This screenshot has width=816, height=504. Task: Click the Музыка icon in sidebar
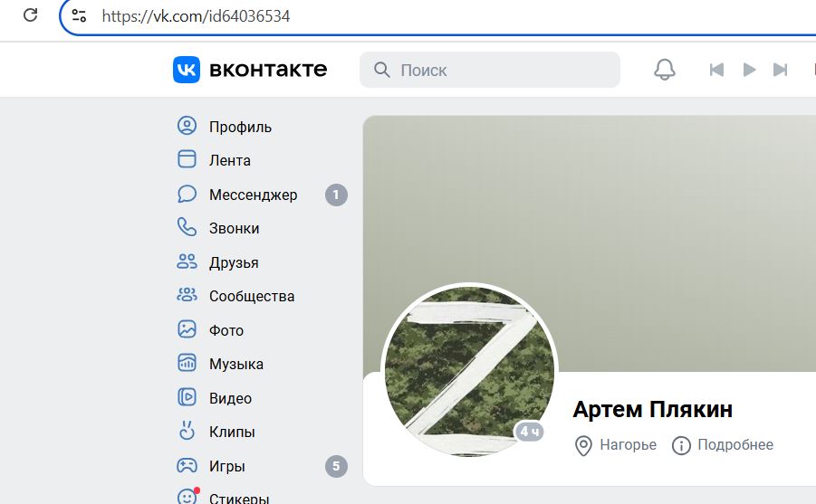click(187, 363)
